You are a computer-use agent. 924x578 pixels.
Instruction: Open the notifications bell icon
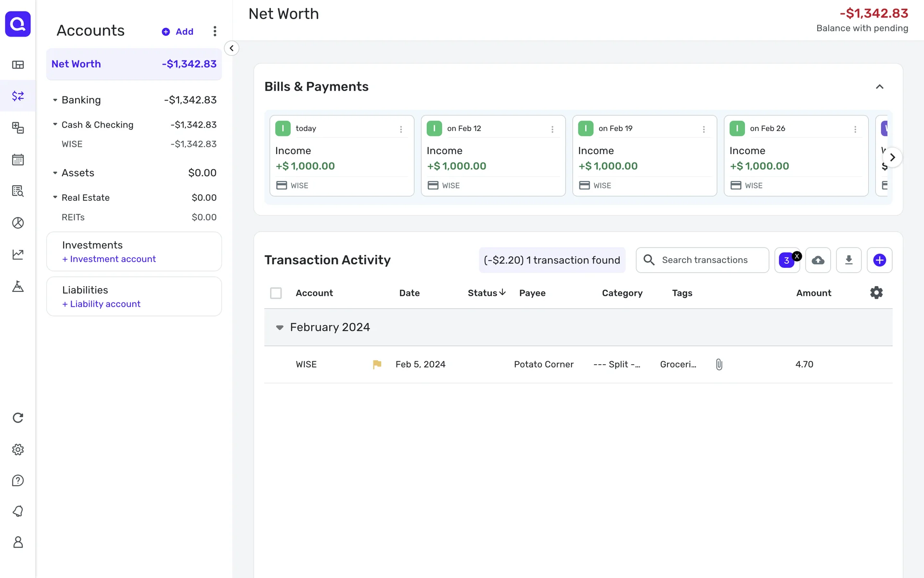point(18,511)
